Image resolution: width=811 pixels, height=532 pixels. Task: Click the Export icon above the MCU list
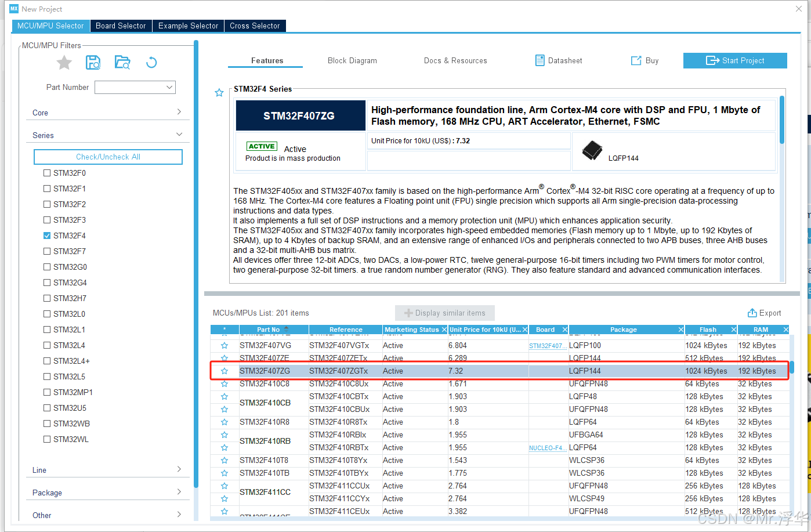[752, 313]
